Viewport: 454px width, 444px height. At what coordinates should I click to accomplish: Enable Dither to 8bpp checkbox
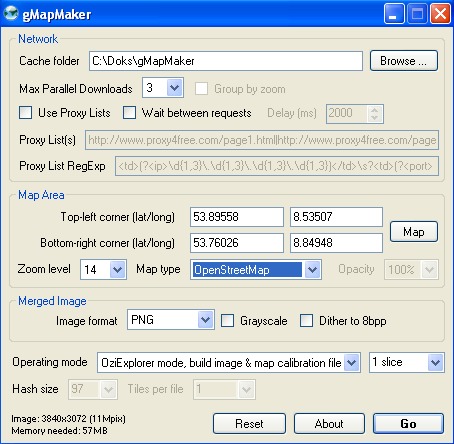(x=306, y=321)
